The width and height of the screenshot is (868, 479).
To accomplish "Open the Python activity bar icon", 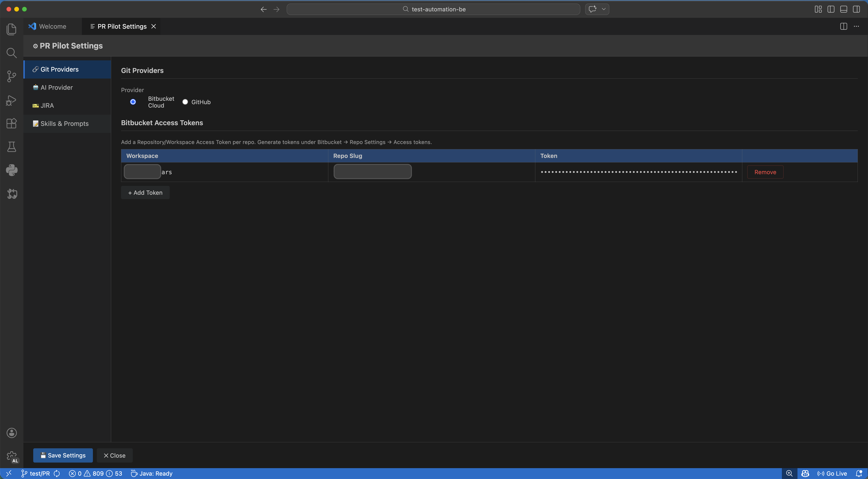I will coord(12,170).
